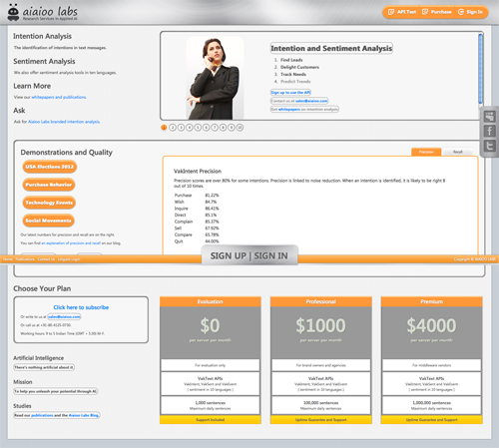Open the share icon in side panel
This screenshot has width=499, height=448.
point(490,117)
